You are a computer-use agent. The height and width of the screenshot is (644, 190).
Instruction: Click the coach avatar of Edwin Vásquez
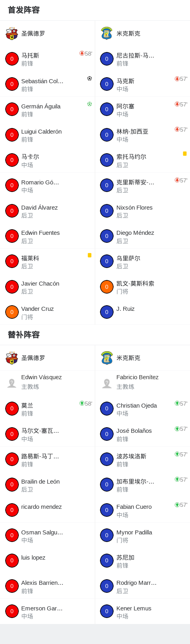tap(12, 383)
